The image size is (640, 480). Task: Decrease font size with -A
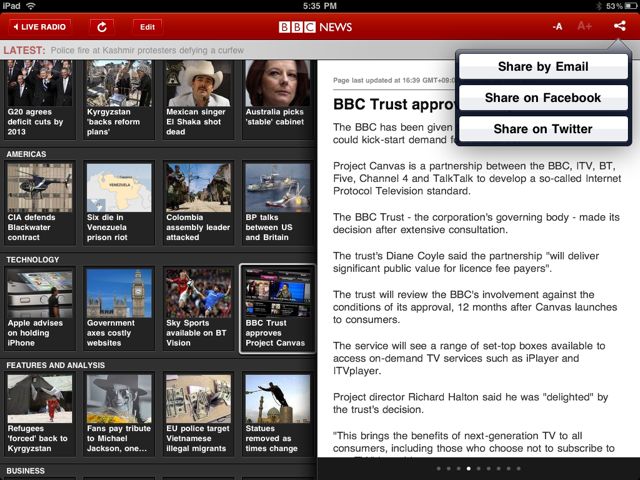coord(557,27)
